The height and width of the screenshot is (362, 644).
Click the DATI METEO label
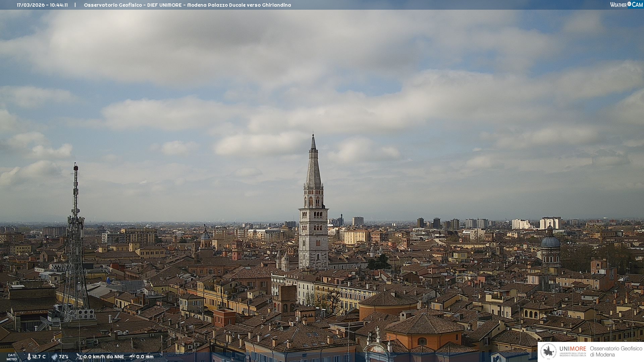[12, 357]
